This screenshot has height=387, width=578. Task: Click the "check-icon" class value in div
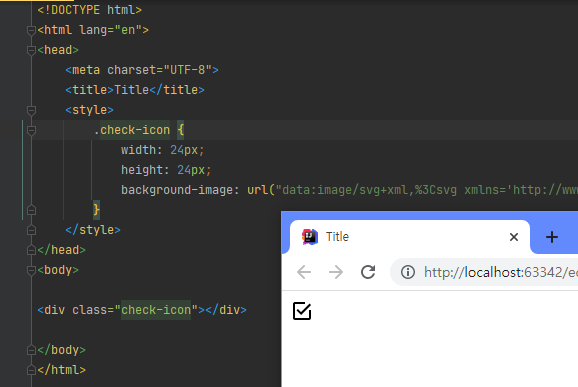coord(156,310)
